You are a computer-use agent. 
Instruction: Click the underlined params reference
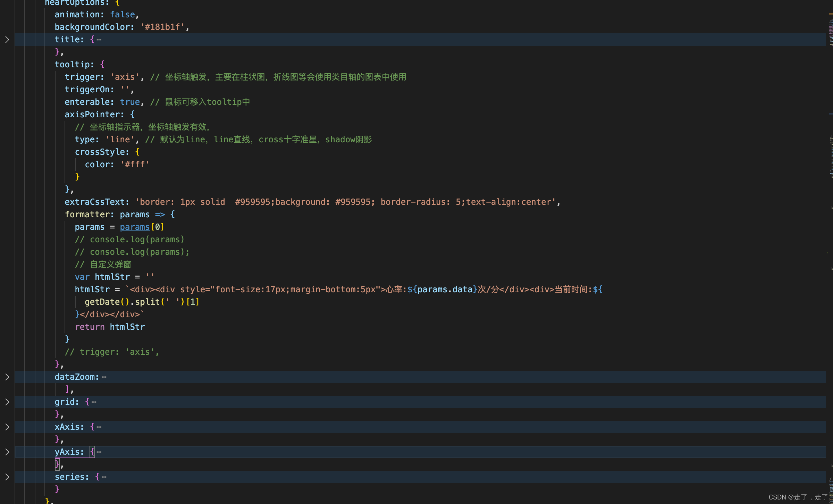pyautogui.click(x=135, y=227)
